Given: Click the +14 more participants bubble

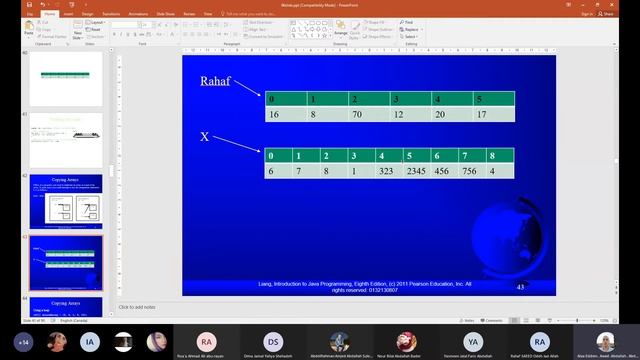Looking at the screenshot, I should pos(23,342).
